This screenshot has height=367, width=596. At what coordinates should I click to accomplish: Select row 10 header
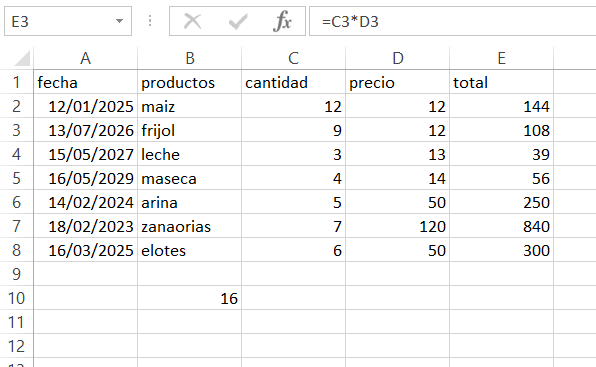16,298
